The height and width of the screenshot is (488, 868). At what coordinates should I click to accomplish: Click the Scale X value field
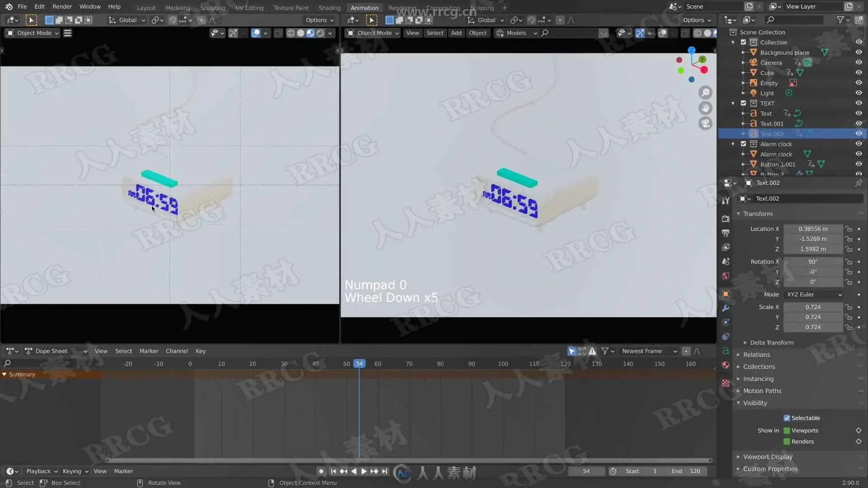point(812,307)
